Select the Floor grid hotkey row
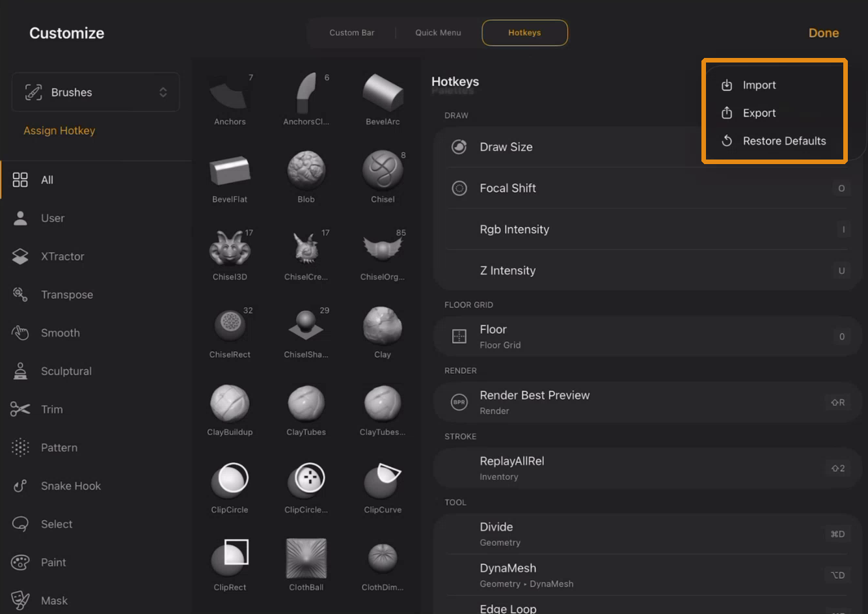 tap(647, 337)
